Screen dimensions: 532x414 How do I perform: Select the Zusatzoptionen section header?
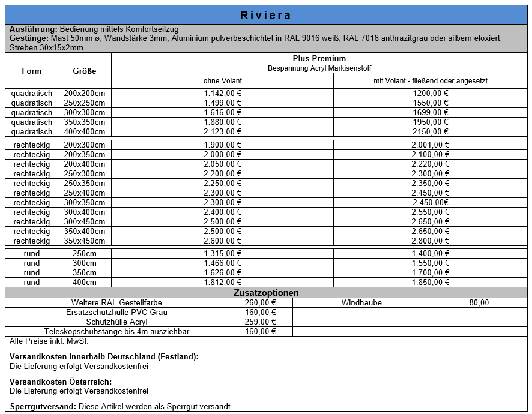point(266,293)
